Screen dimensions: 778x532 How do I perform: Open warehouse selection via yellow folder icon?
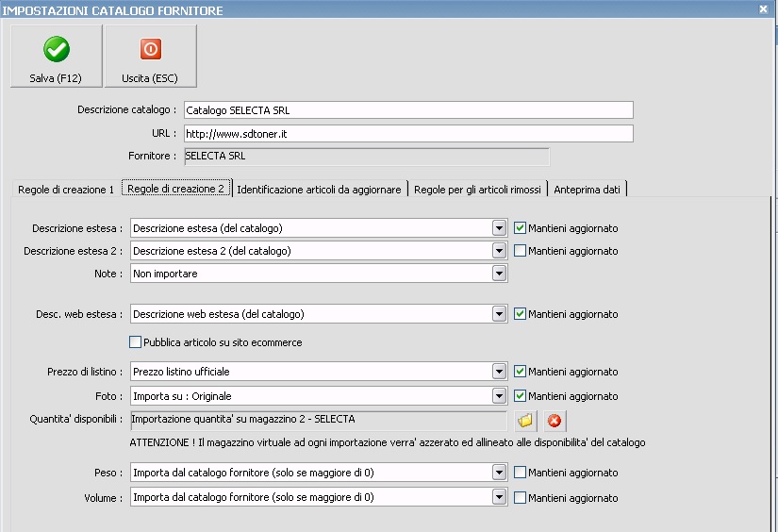525,421
